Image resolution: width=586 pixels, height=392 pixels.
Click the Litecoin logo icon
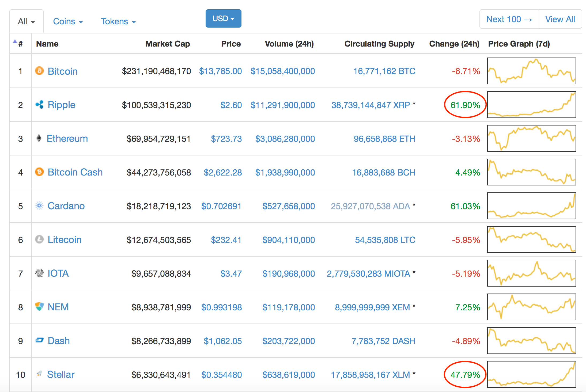pyautogui.click(x=39, y=239)
